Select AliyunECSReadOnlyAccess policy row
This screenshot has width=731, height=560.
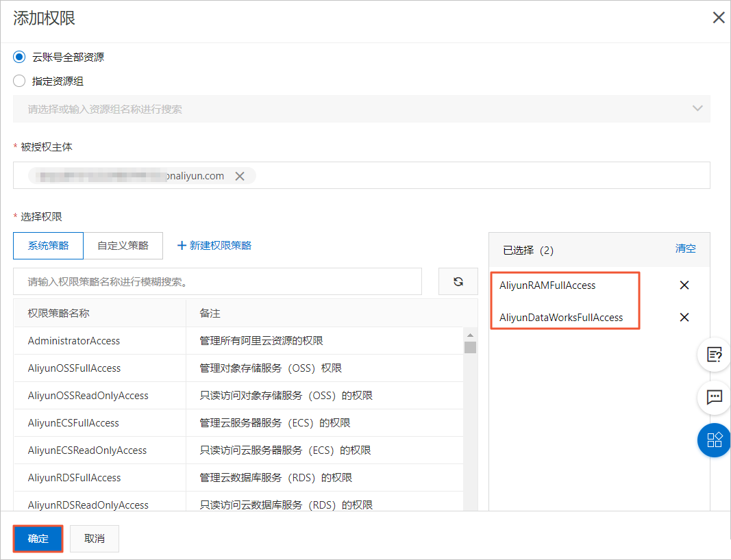238,450
